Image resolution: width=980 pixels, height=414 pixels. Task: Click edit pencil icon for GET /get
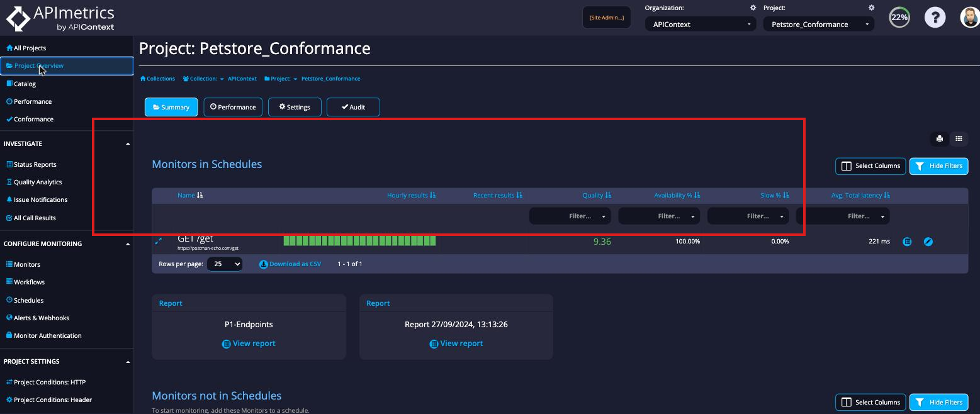928,241
